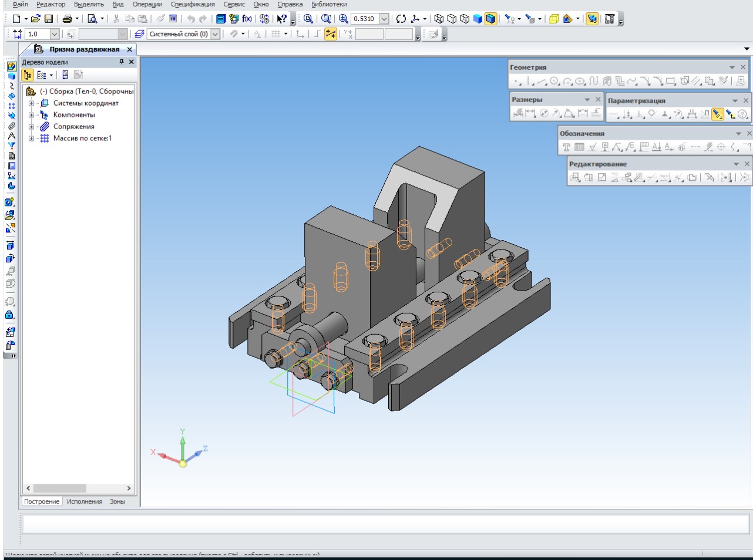Viewport: 753px width, 560px height.
Task: Click the circle tool in Геометрия panel
Action: coord(554,82)
